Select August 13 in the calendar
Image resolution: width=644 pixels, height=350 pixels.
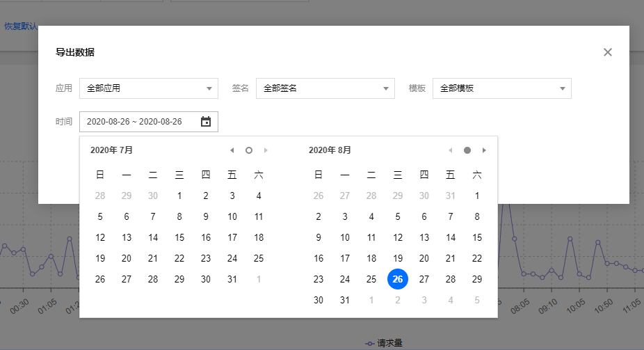coord(424,237)
